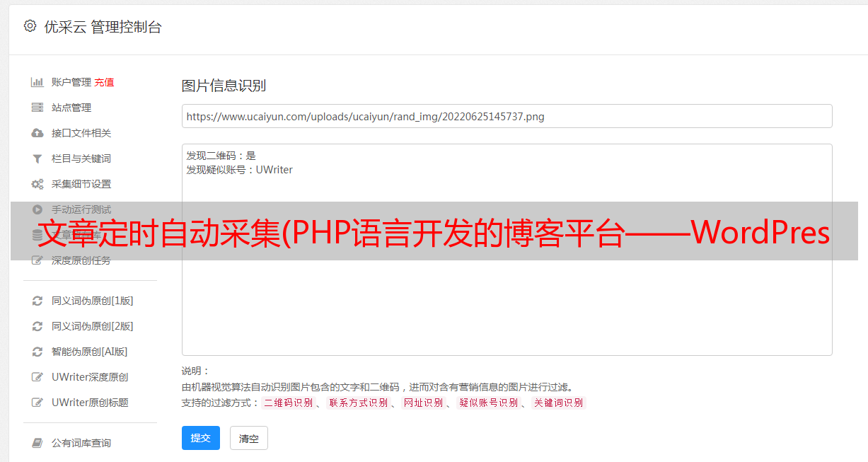Click the blue 提交 button

tap(201, 438)
